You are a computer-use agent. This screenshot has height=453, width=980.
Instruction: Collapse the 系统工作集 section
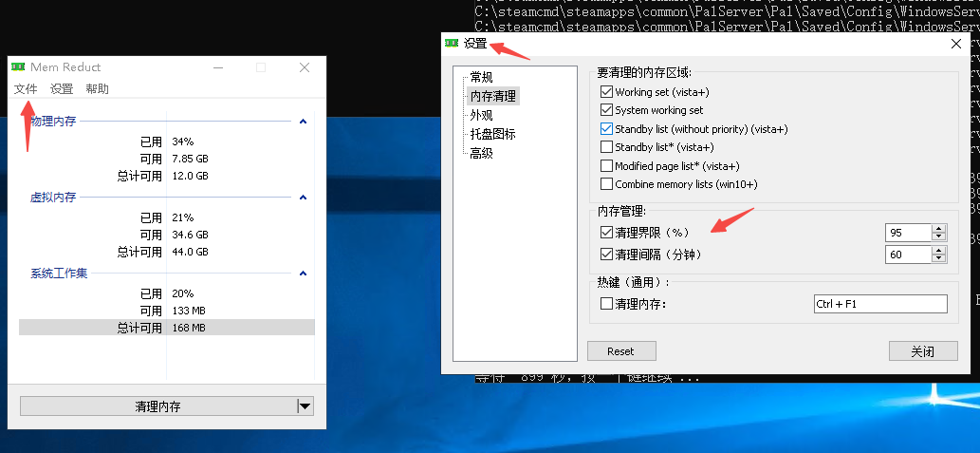click(304, 274)
